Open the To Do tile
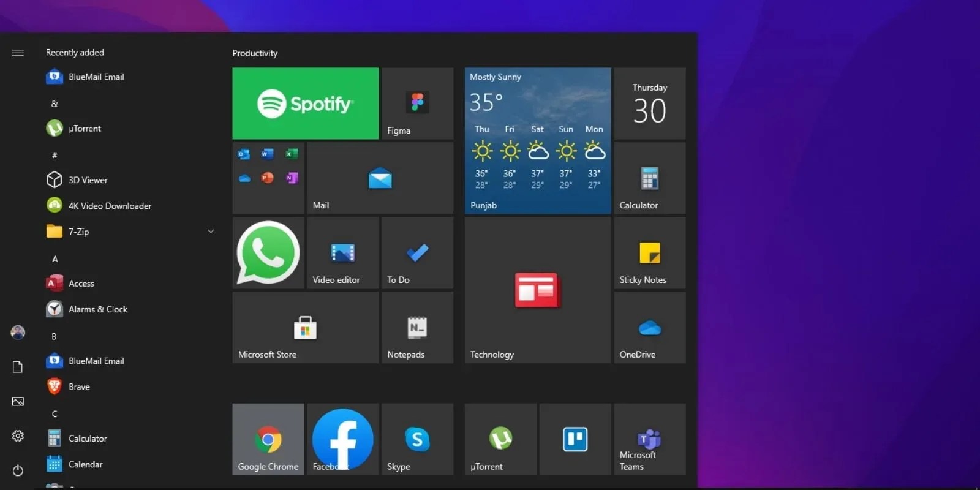The image size is (980, 490). [417, 253]
